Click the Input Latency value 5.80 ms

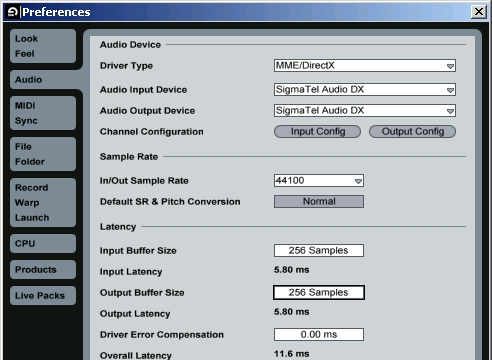(292, 270)
